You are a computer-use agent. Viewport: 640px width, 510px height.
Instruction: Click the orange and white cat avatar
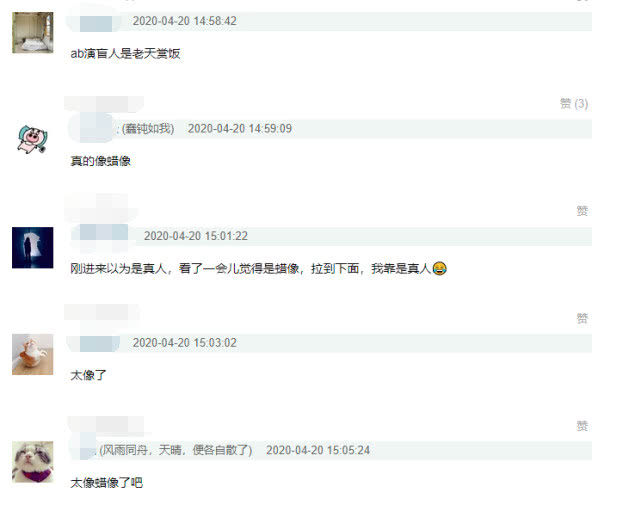[x=33, y=354]
